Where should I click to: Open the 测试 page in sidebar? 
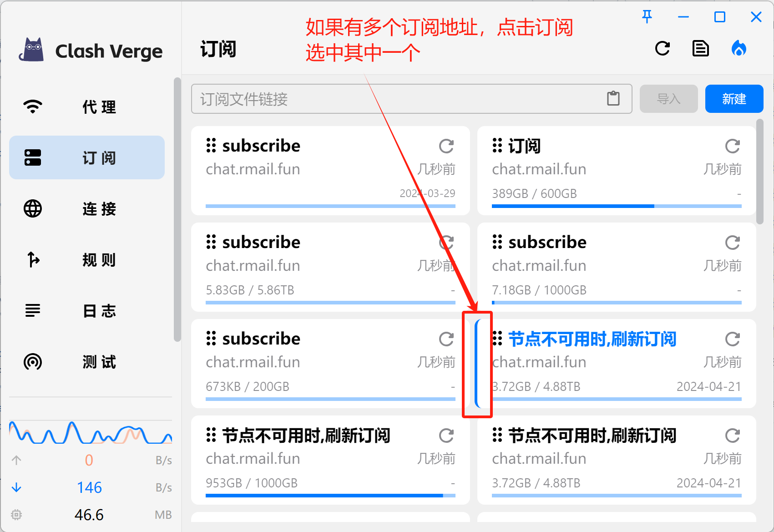87,362
